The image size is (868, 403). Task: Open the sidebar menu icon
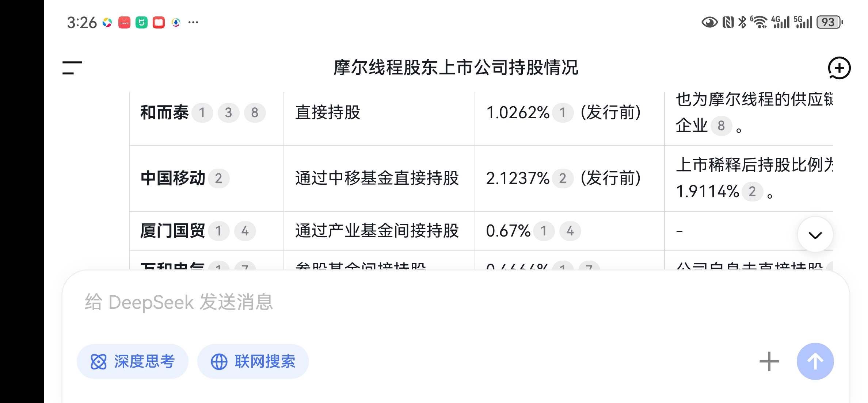[x=72, y=68]
